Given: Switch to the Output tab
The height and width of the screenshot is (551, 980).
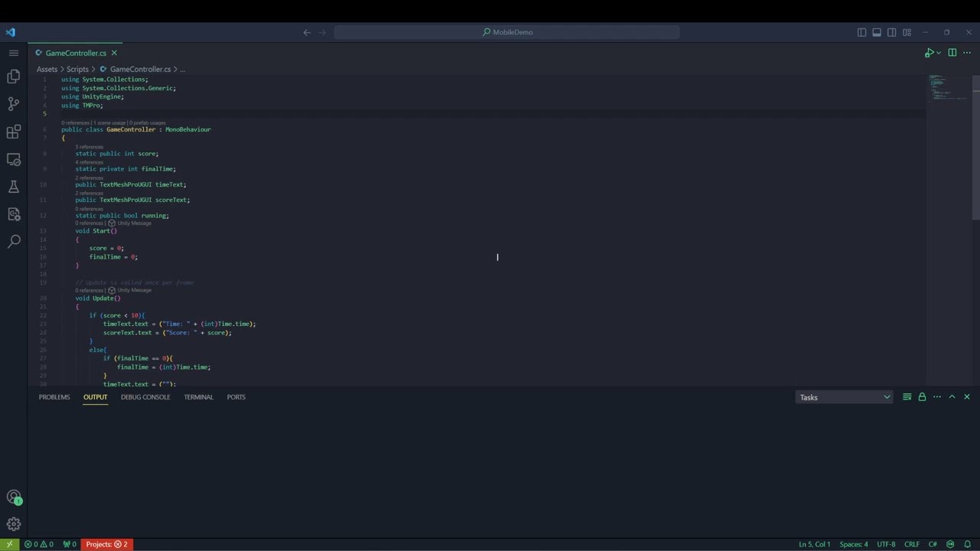Looking at the screenshot, I should click(x=96, y=397).
